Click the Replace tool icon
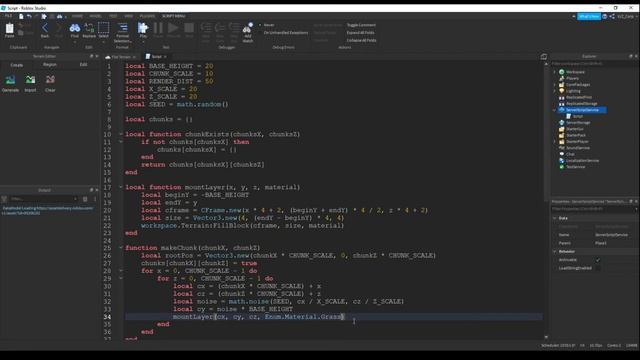Screen dimensions: 640x360 pos(89,28)
